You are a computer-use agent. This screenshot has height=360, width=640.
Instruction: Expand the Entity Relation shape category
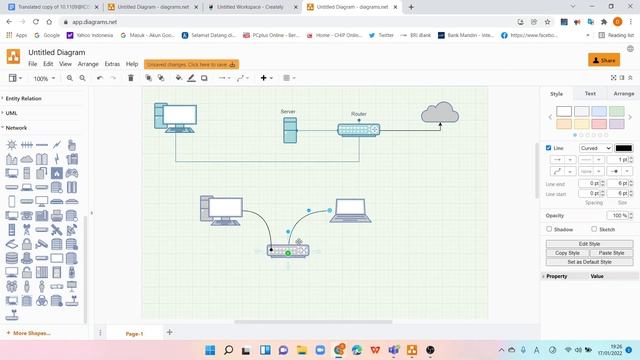(x=23, y=98)
